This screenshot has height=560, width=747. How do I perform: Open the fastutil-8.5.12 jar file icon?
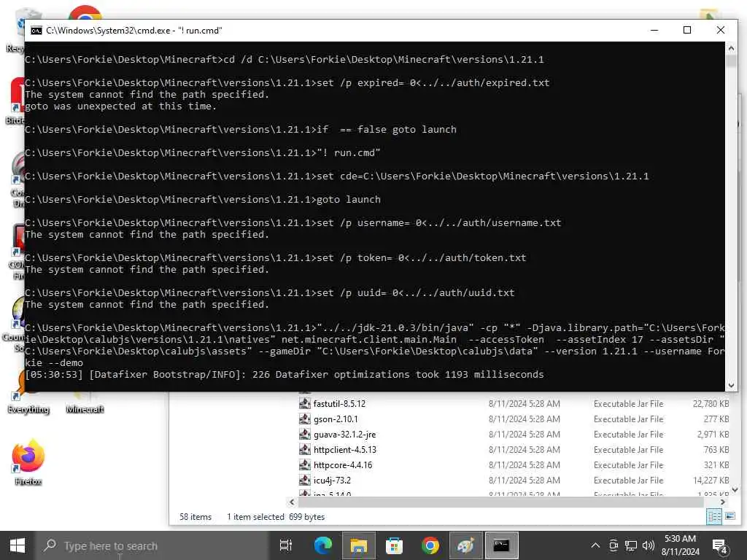tap(304, 404)
